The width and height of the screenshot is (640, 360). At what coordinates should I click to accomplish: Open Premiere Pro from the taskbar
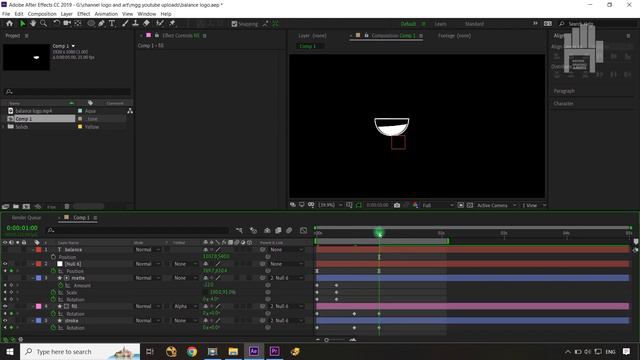(x=274, y=351)
